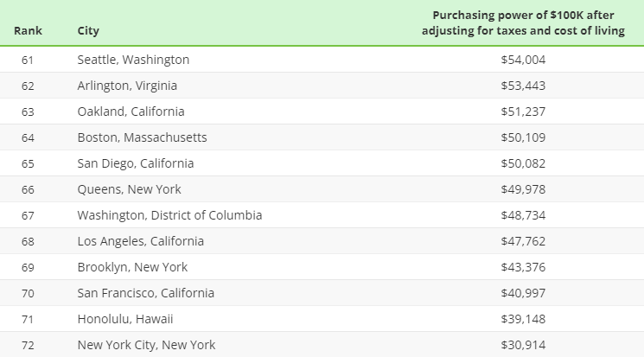Click the $30,914 value cell

523,344
